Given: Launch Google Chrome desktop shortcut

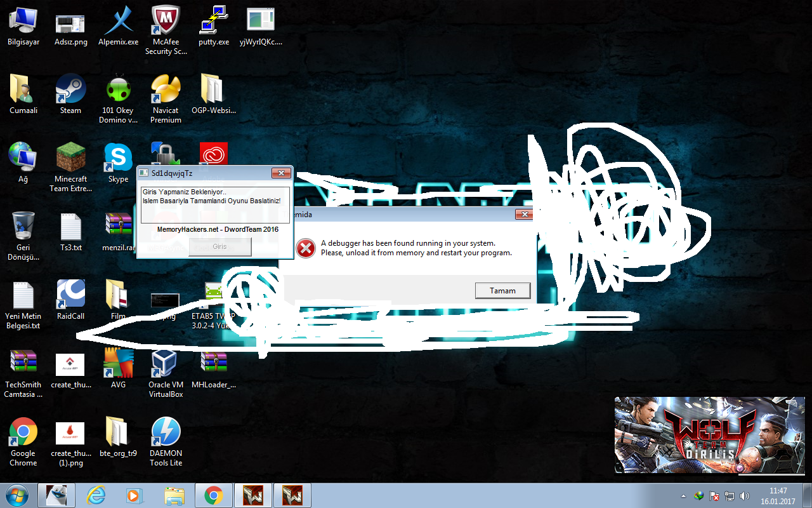Looking at the screenshot, I should pyautogui.click(x=23, y=441).
